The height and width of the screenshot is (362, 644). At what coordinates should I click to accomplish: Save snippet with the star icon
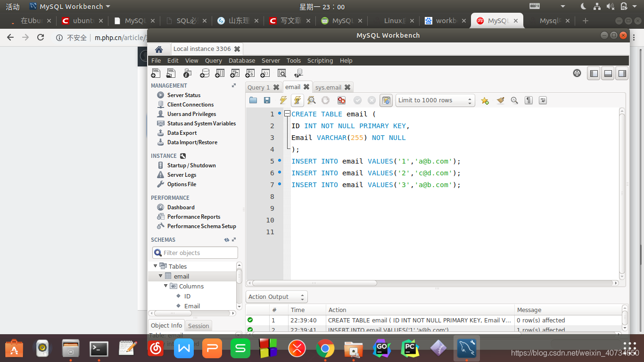pyautogui.click(x=485, y=100)
